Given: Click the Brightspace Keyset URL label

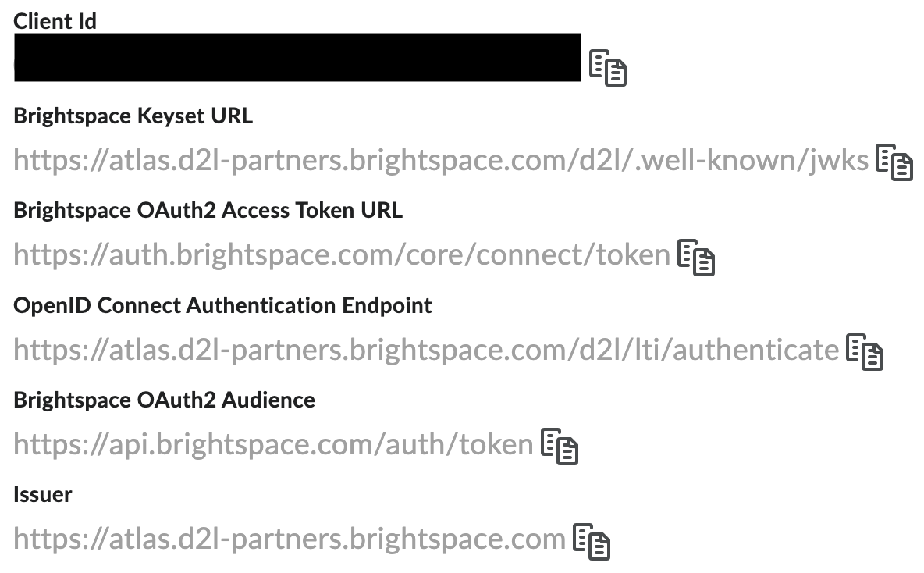Looking at the screenshot, I should [x=133, y=116].
